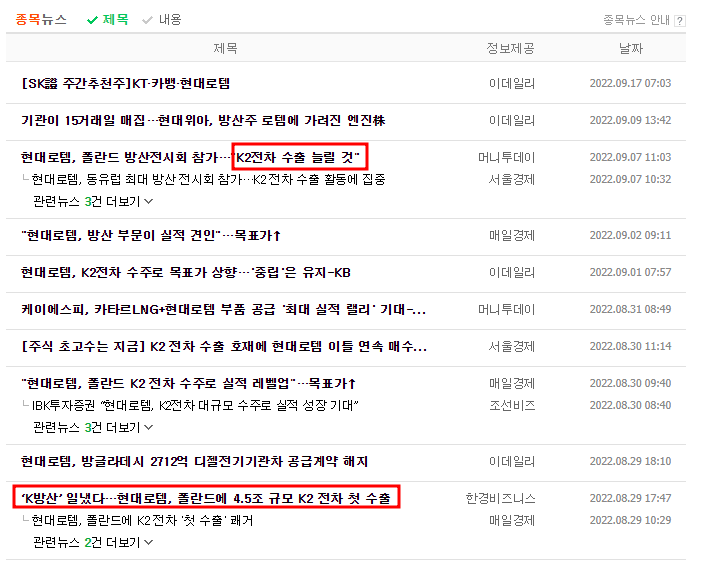Expand 관련뉴스 3건 더보기 under 방산전시회 article

(x=93, y=202)
